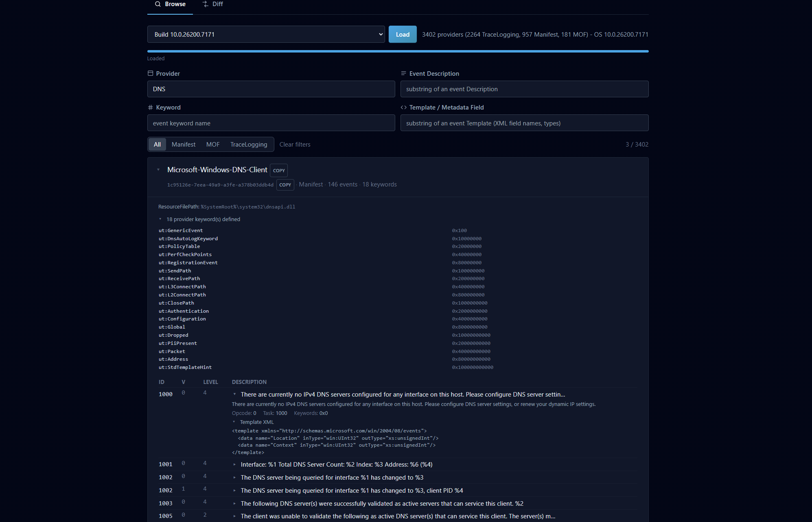Click the Loaded progress bar
Image resolution: width=812 pixels, height=522 pixels.
click(x=398, y=51)
